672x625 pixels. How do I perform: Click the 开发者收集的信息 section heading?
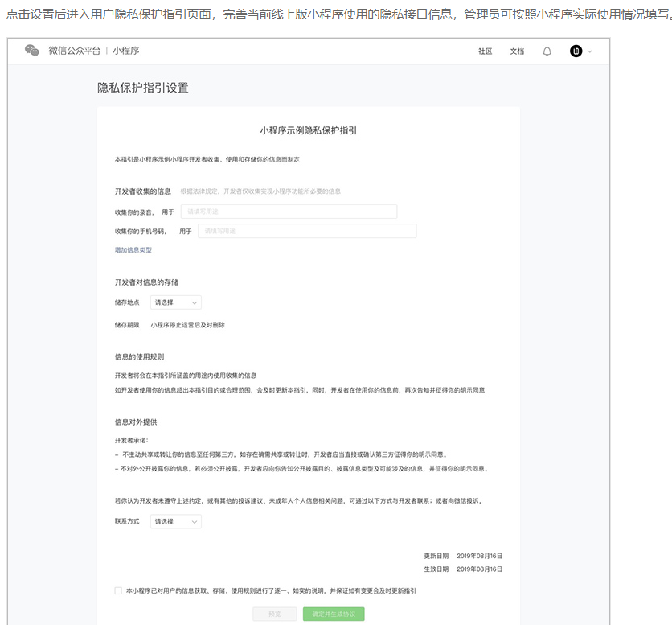point(143,191)
